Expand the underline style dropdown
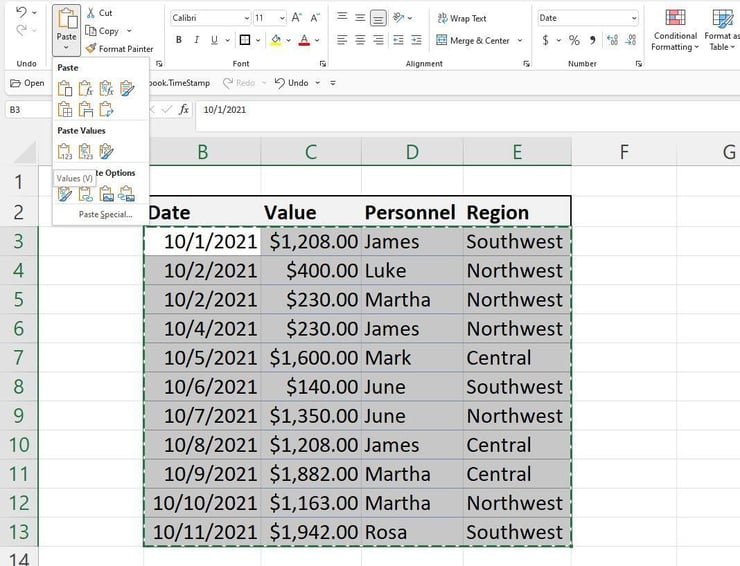The image size is (740, 566). [x=227, y=40]
